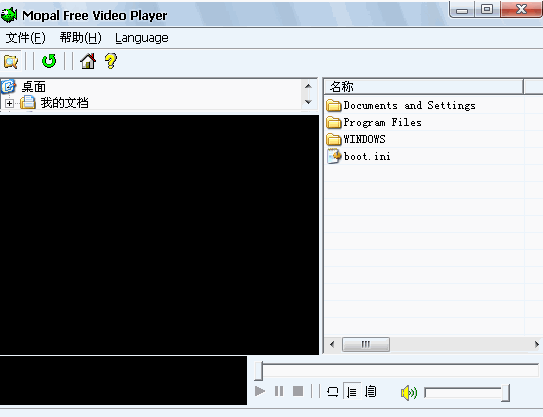Click the folder tree up arrow
Image resolution: width=543 pixels, height=417 pixels.
(x=308, y=86)
